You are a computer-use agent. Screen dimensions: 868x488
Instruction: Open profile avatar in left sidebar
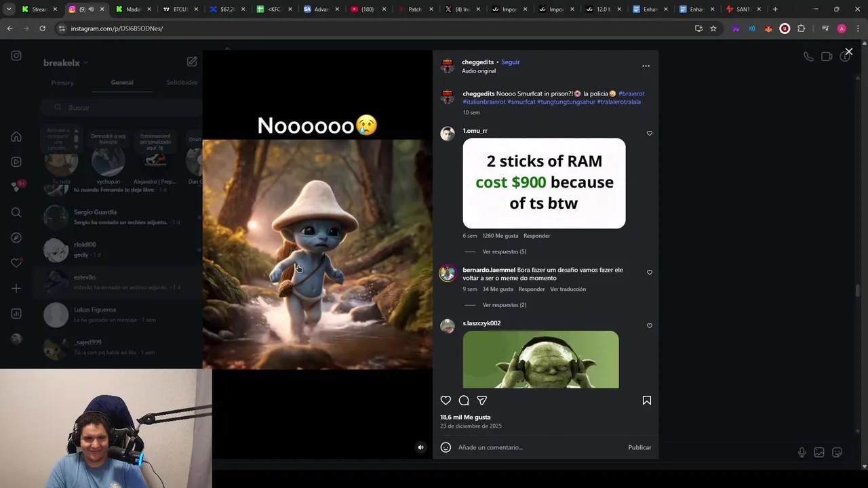(16, 339)
